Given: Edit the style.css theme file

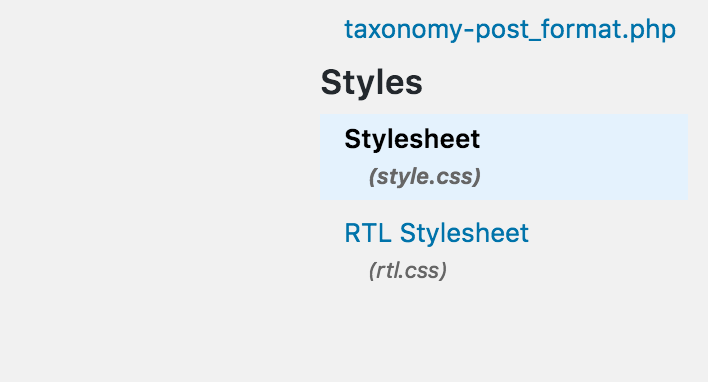Looking at the screenshot, I should [412, 139].
